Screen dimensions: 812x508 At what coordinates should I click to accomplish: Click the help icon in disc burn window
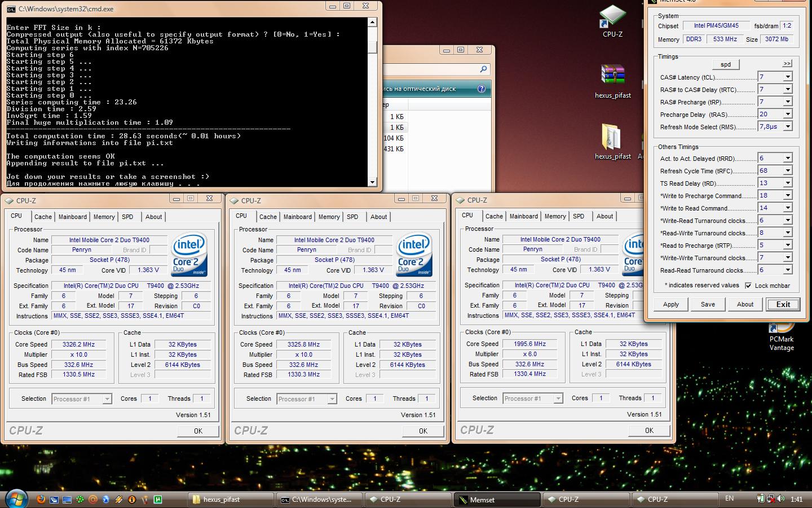click(x=481, y=89)
